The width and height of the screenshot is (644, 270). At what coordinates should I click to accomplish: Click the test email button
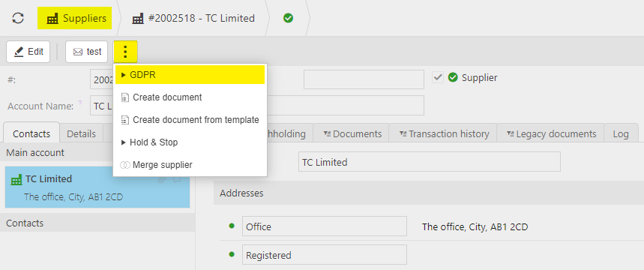coord(87,52)
